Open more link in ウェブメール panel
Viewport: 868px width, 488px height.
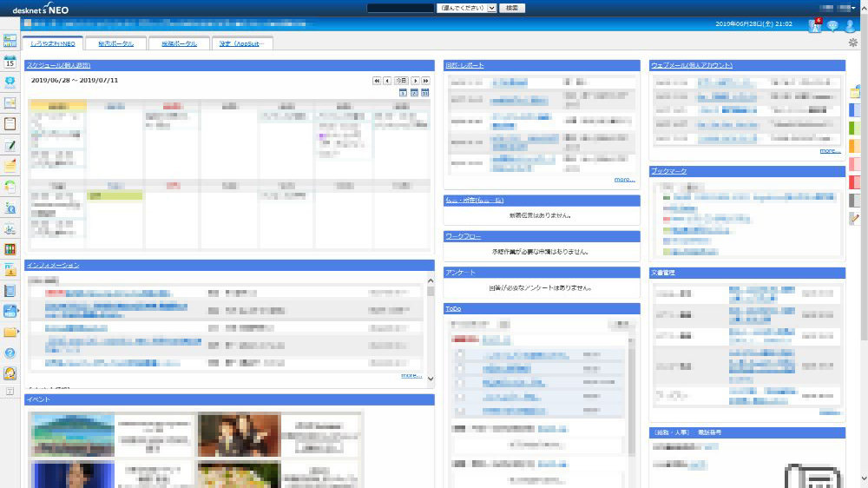click(829, 151)
